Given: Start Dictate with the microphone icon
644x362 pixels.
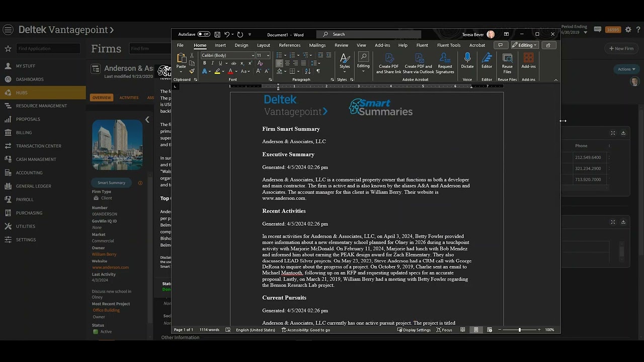Looking at the screenshot, I should click(x=467, y=61).
